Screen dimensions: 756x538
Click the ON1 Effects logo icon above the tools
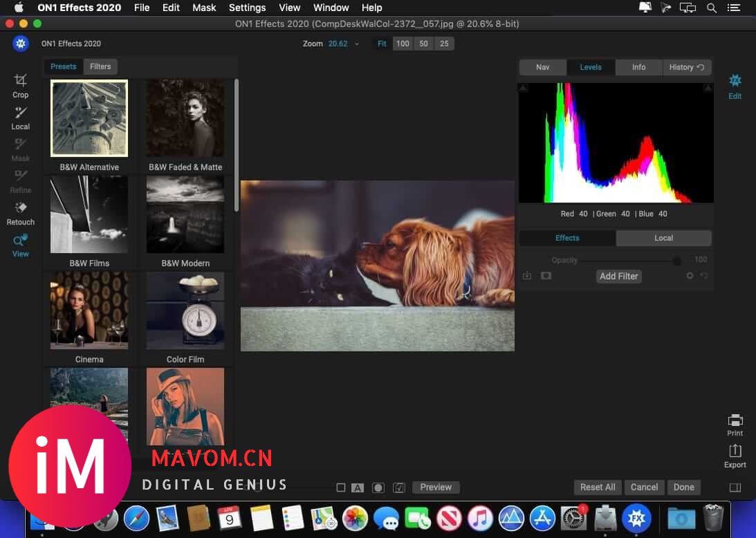click(x=21, y=44)
